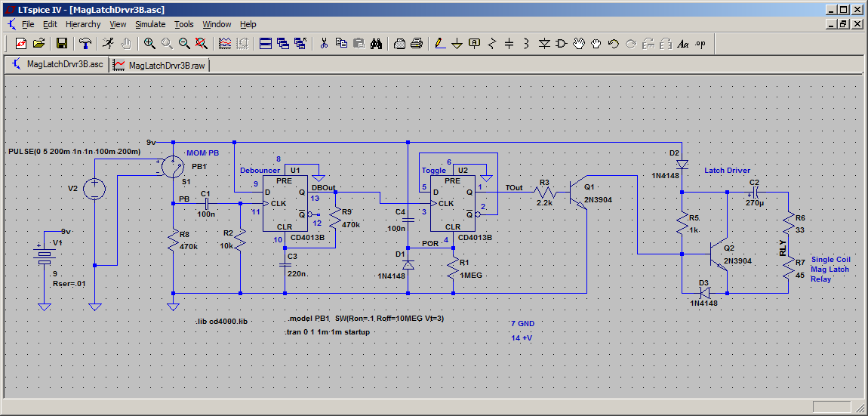Place a Resistor tool icon
Viewport: 868px width, 416px height.
[x=492, y=43]
